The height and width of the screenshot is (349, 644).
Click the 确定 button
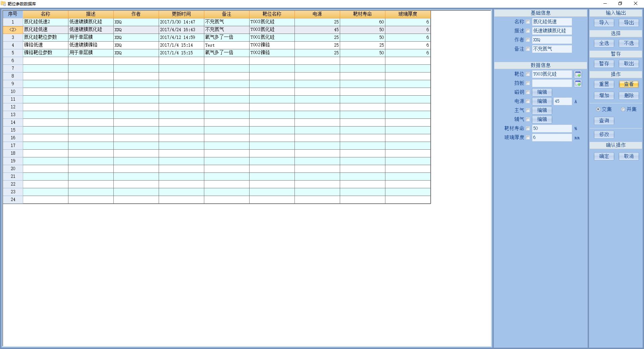604,156
